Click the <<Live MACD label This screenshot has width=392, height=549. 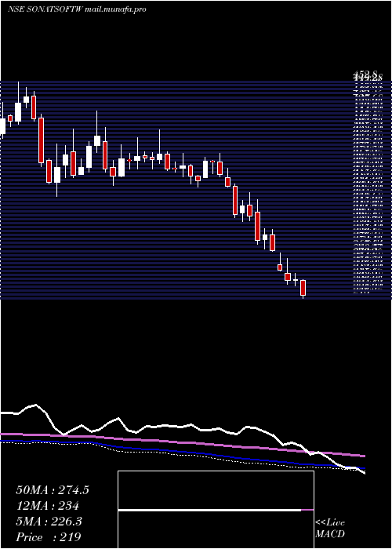(330, 529)
